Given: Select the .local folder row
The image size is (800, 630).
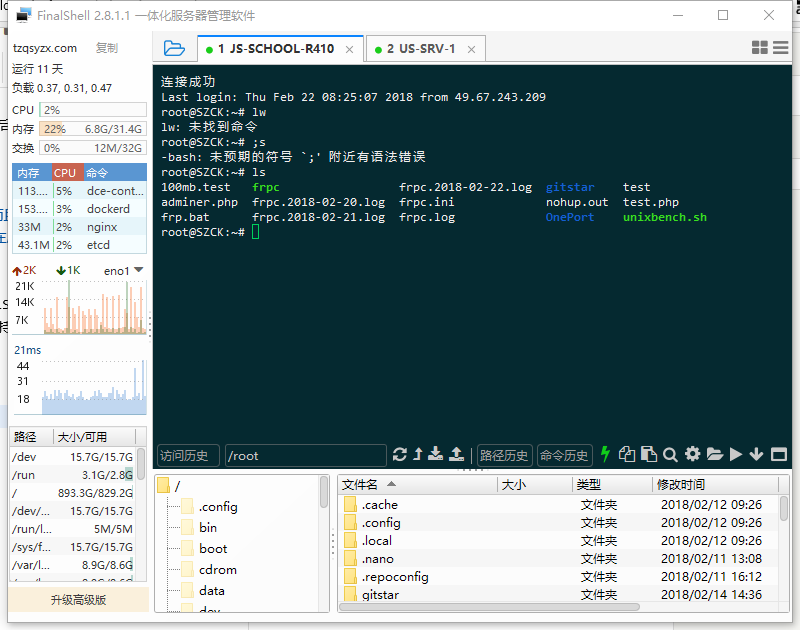Looking at the screenshot, I should (559, 541).
